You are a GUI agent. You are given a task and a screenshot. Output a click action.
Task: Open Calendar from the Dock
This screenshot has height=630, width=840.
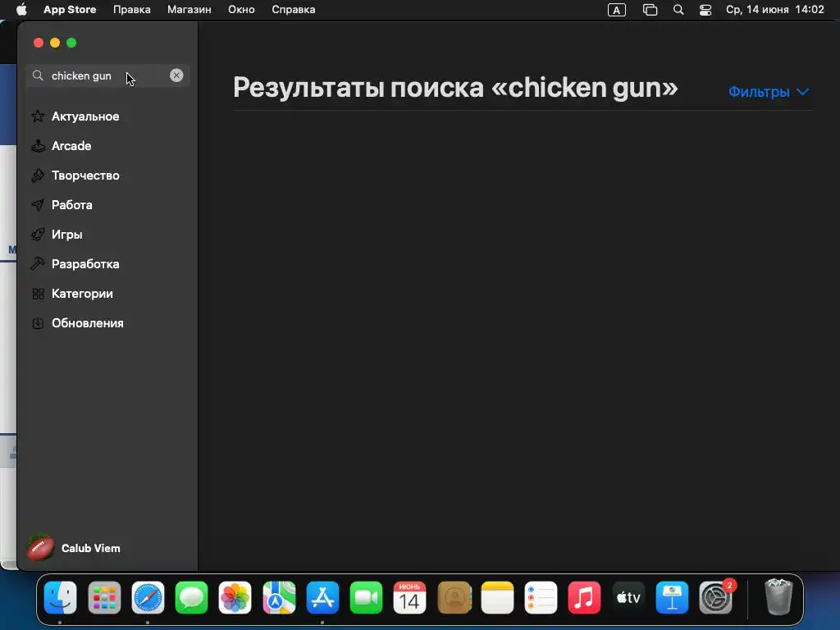[410, 597]
